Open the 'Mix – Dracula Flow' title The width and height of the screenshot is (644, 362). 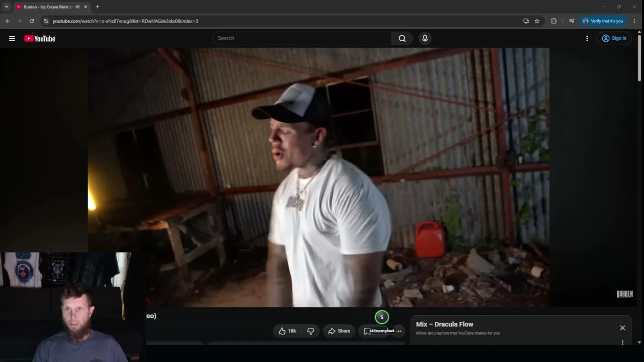[x=445, y=324]
